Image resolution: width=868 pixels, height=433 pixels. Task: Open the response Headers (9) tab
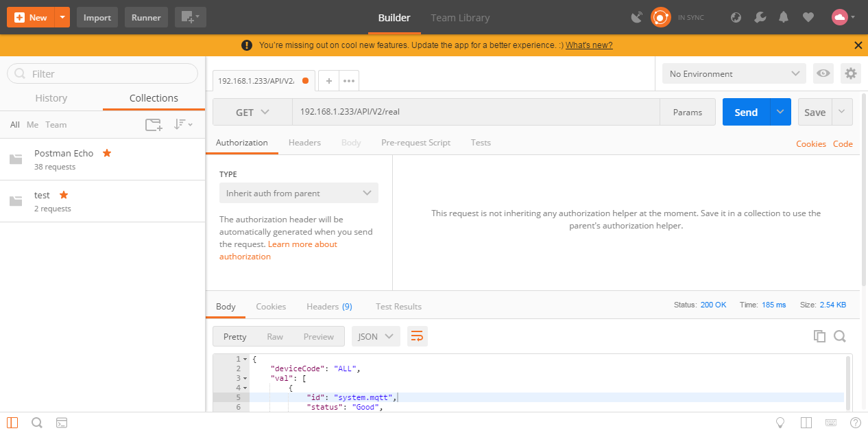click(329, 307)
